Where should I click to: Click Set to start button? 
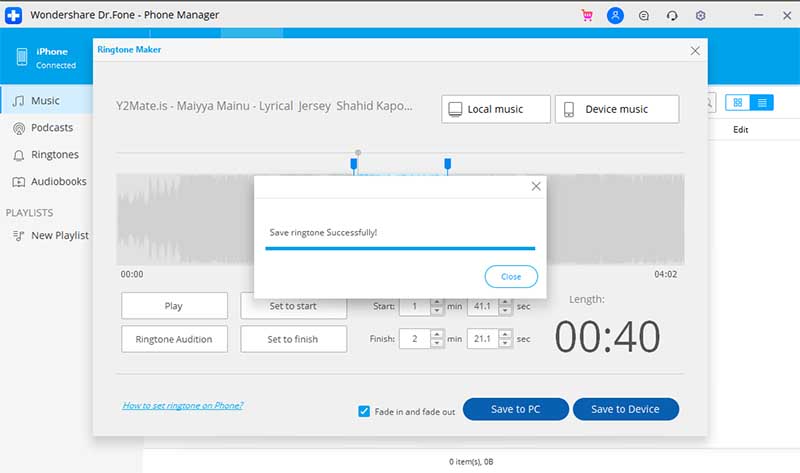(293, 306)
